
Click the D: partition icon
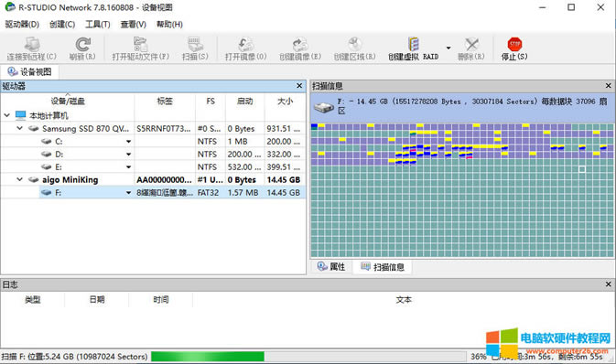[x=47, y=155]
